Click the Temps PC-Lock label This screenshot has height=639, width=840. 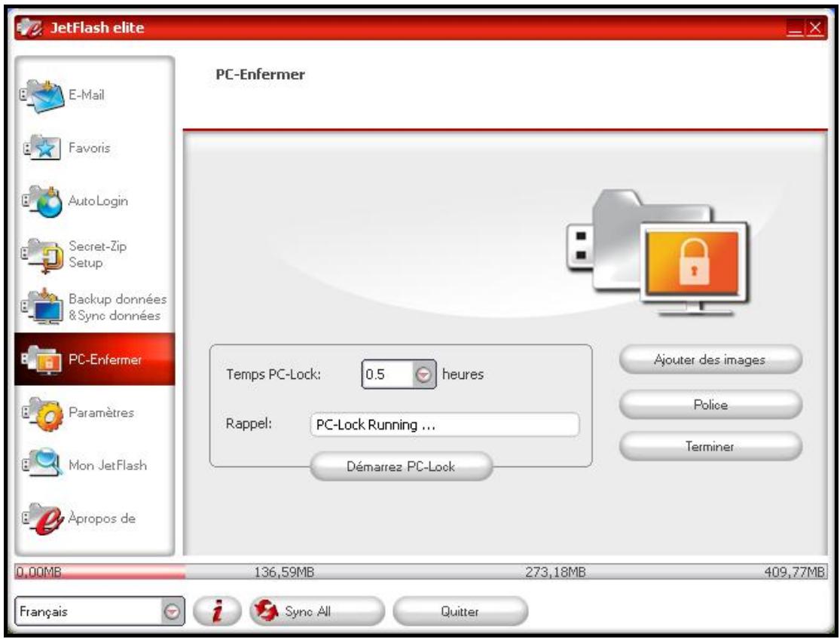273,375
